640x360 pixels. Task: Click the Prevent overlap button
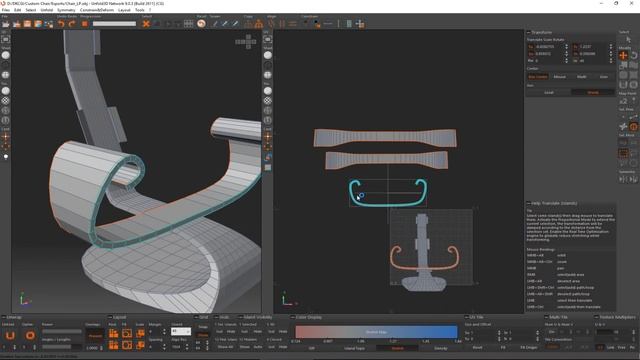click(95, 336)
